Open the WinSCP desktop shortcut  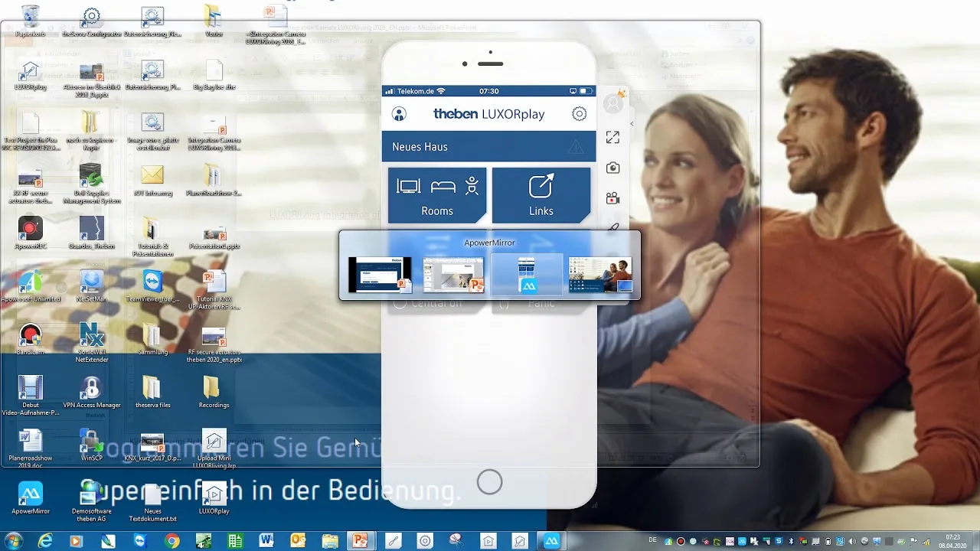pyautogui.click(x=92, y=445)
